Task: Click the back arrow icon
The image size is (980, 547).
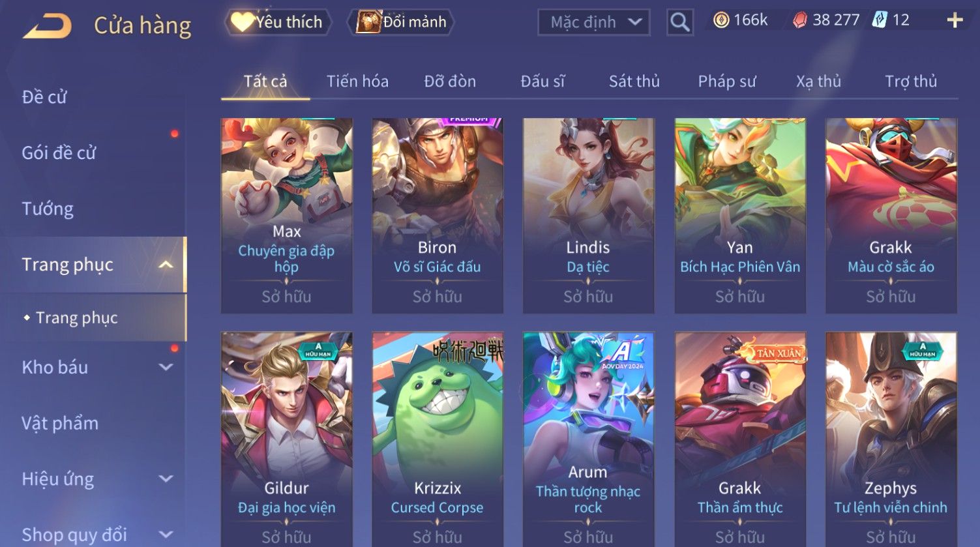Action: (48, 26)
